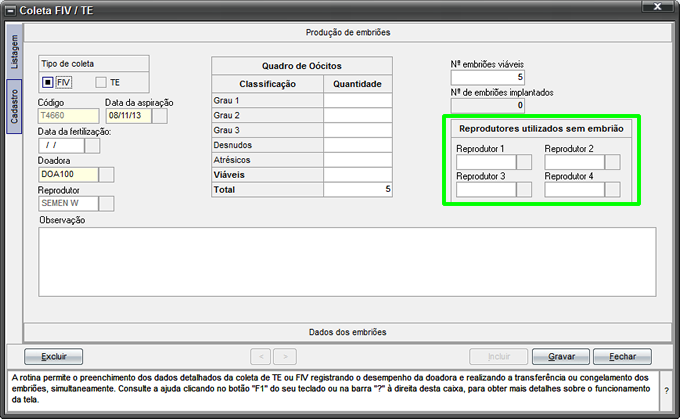Go to next record arrow button
Screen dimensions: 680x419
pyautogui.click(x=285, y=357)
